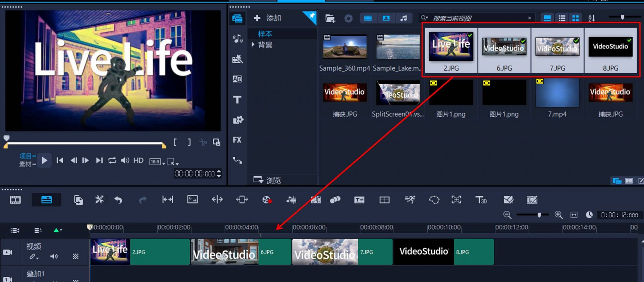The width and height of the screenshot is (644, 282).
Task: Toggle HD preview mode
Action: coord(139,160)
